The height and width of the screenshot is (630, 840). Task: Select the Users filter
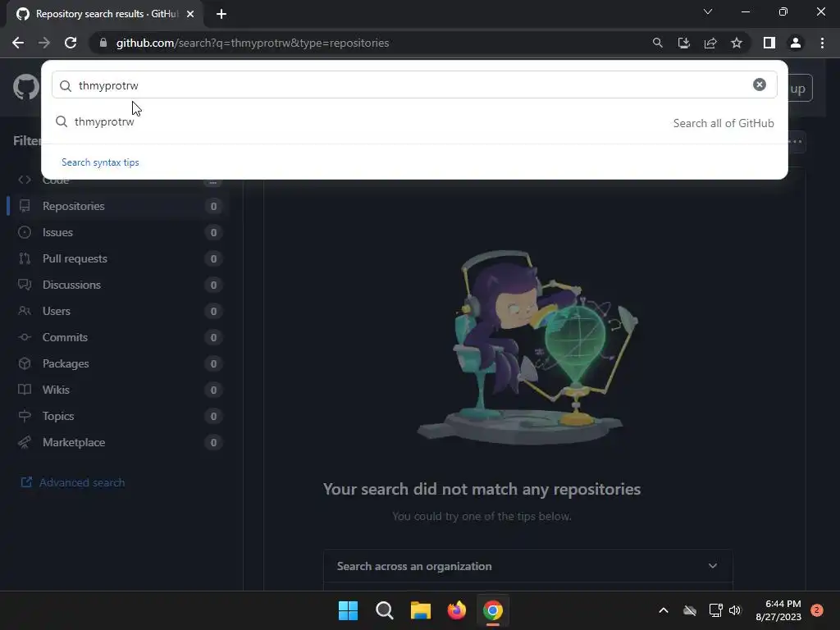(119, 311)
